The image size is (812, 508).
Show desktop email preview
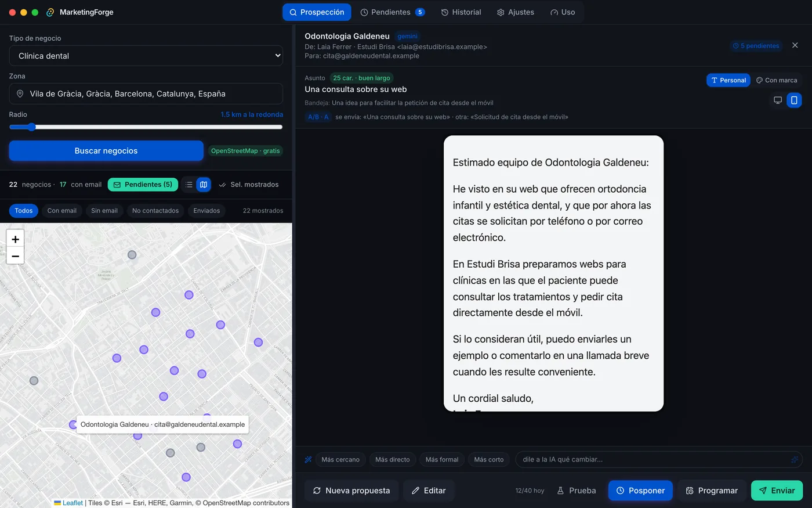coord(778,100)
